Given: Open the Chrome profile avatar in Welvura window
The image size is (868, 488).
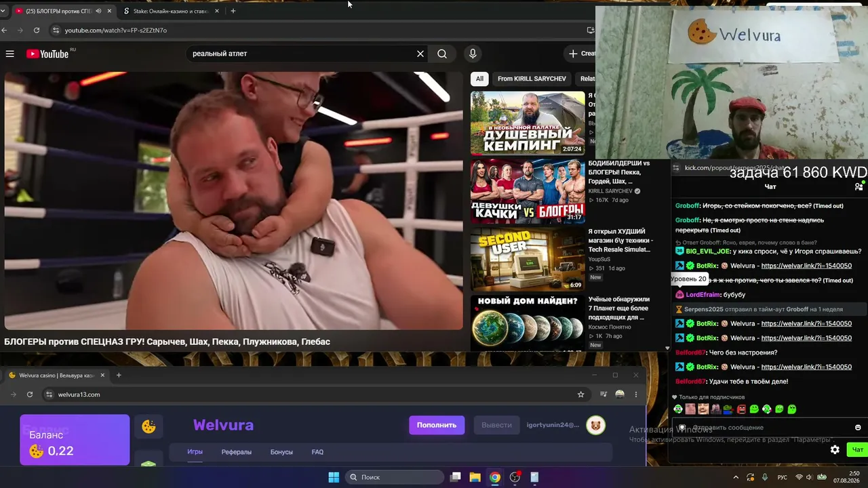Looking at the screenshot, I should (620, 394).
